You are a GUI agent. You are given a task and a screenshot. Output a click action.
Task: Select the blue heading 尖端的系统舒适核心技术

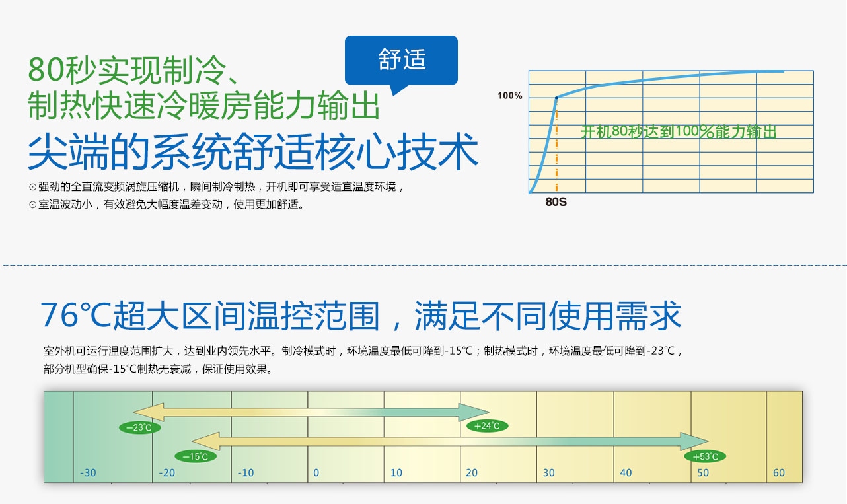point(252,153)
